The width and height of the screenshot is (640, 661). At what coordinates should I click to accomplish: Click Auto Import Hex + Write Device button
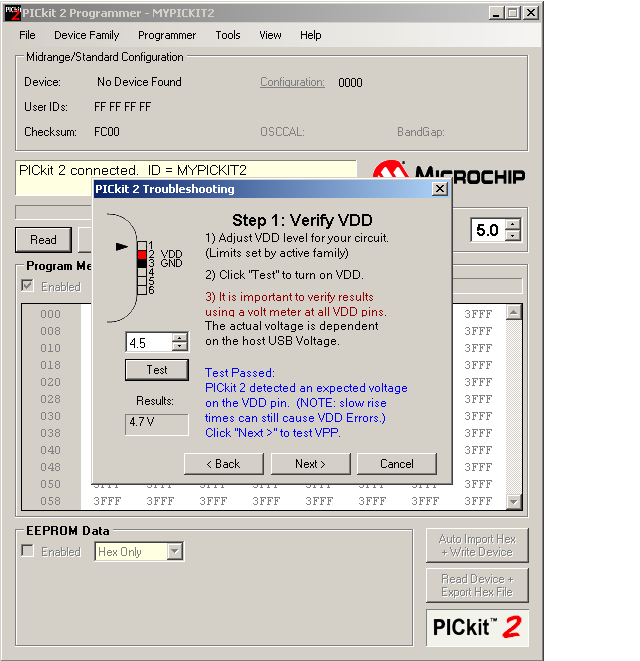click(477, 545)
